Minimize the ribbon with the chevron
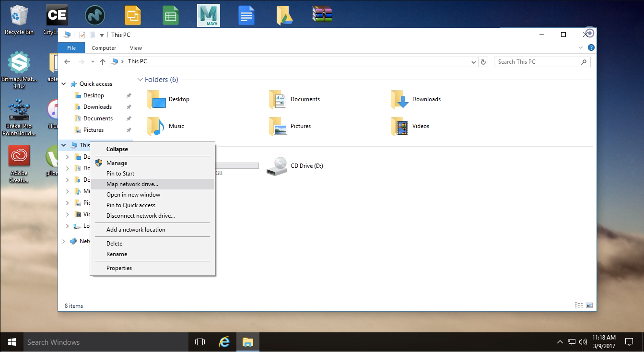The height and width of the screenshot is (352, 644). [x=582, y=47]
